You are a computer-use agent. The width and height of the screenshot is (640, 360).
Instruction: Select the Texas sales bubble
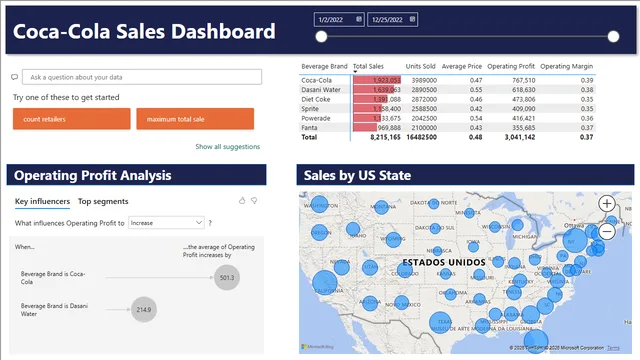pos(440,322)
